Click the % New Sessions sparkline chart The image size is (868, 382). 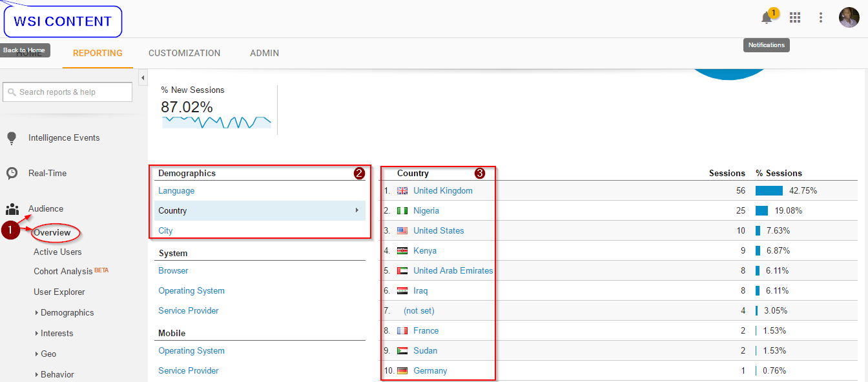pos(216,122)
